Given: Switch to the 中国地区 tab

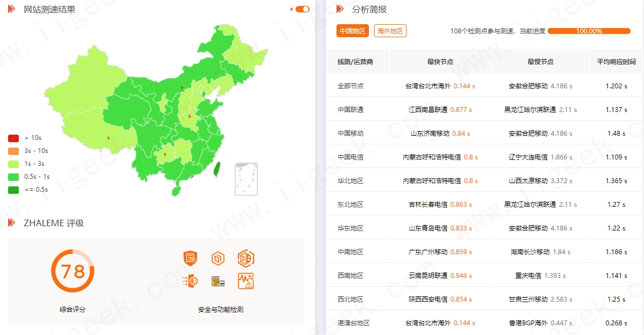Looking at the screenshot, I should point(352,31).
